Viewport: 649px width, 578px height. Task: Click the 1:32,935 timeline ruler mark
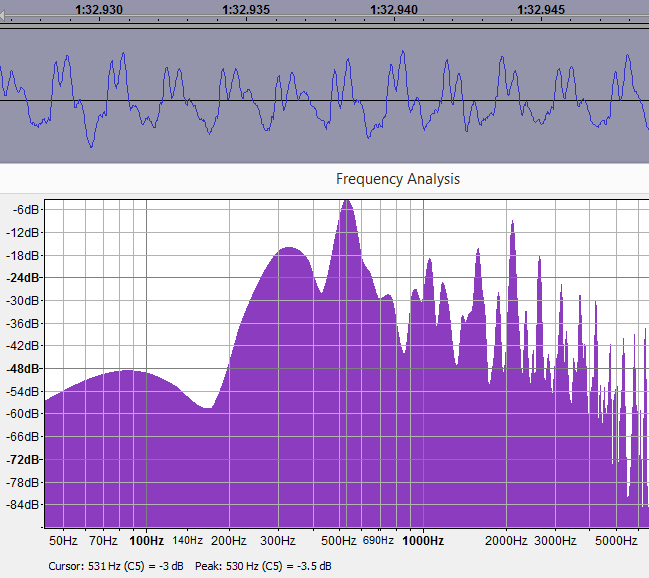[246, 9]
